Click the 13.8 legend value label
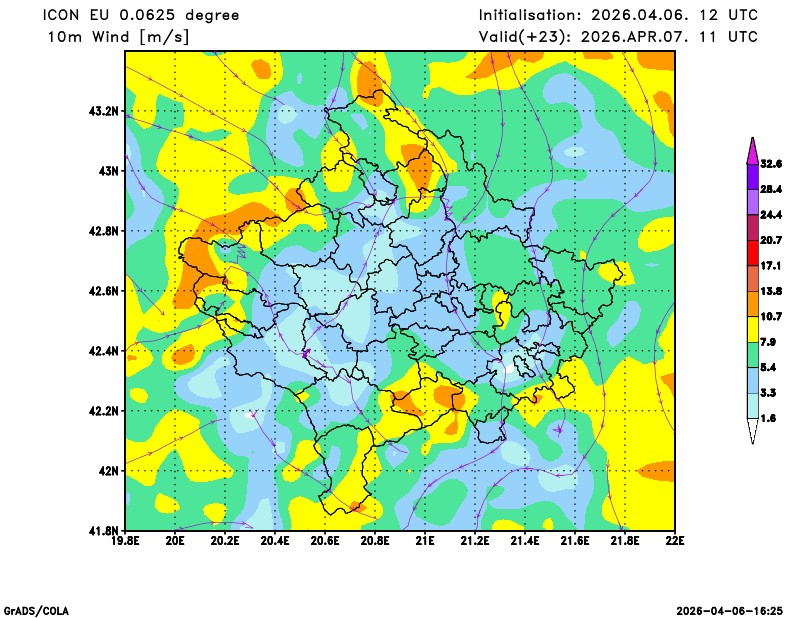The width and height of the screenshot is (800, 618). point(770,291)
